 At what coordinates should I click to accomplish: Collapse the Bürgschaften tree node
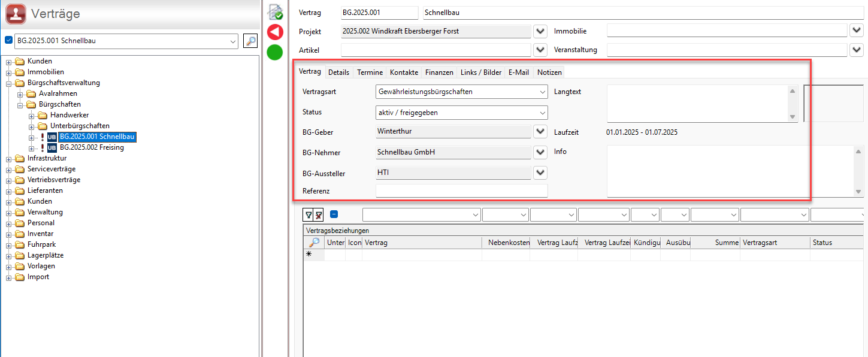pyautogui.click(x=20, y=105)
